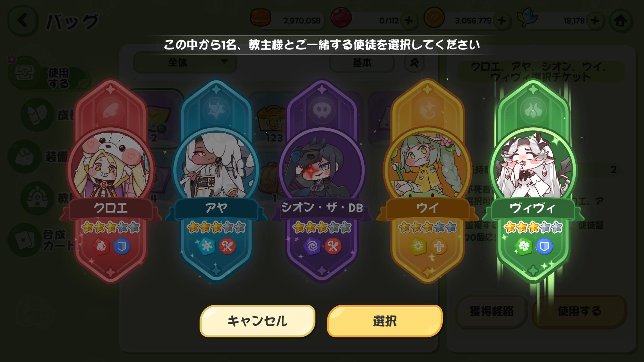Click the skull emblem atop the purple card
Viewport: 644px width, 362px height.
(322, 110)
